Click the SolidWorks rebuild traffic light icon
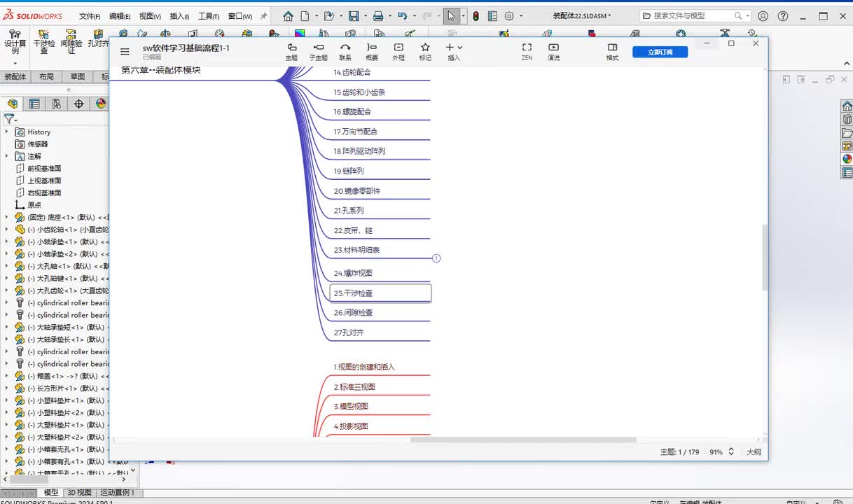The image size is (853, 504). [x=476, y=16]
